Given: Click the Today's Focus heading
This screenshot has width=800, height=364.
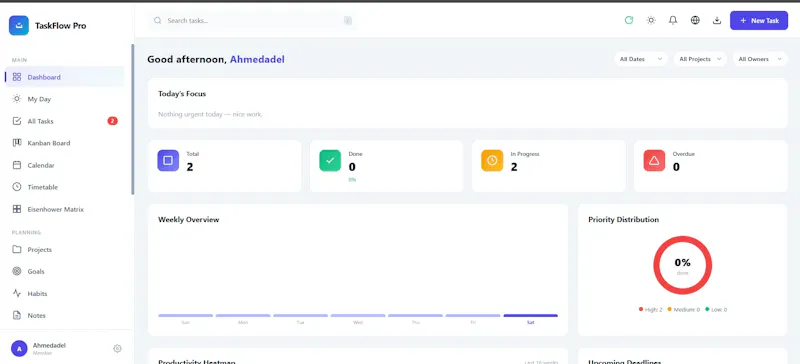Looking at the screenshot, I should tap(182, 94).
